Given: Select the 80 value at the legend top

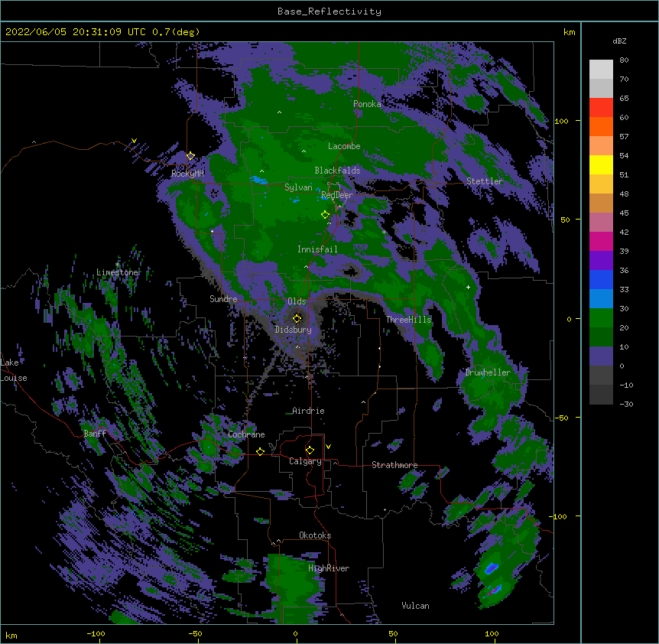Looking at the screenshot, I should tap(624, 60).
